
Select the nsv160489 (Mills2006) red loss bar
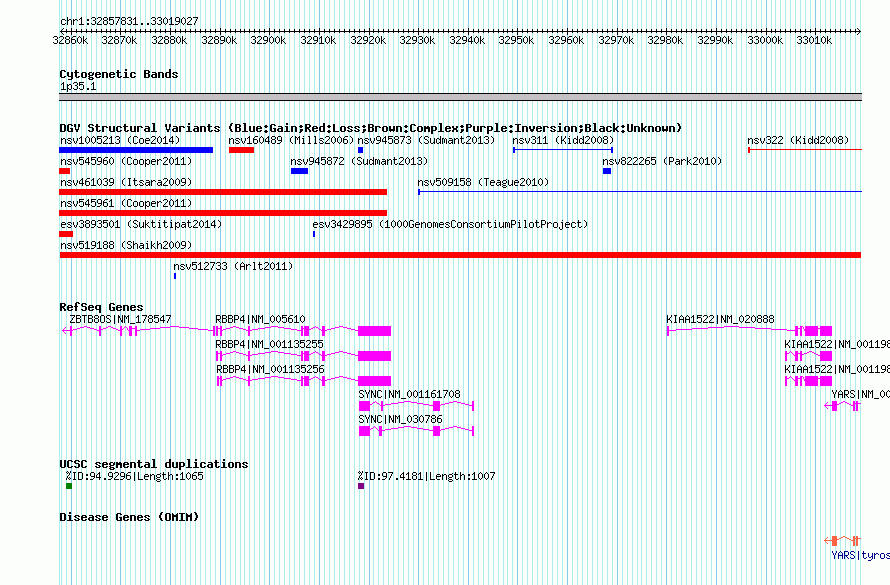pyautogui.click(x=241, y=150)
